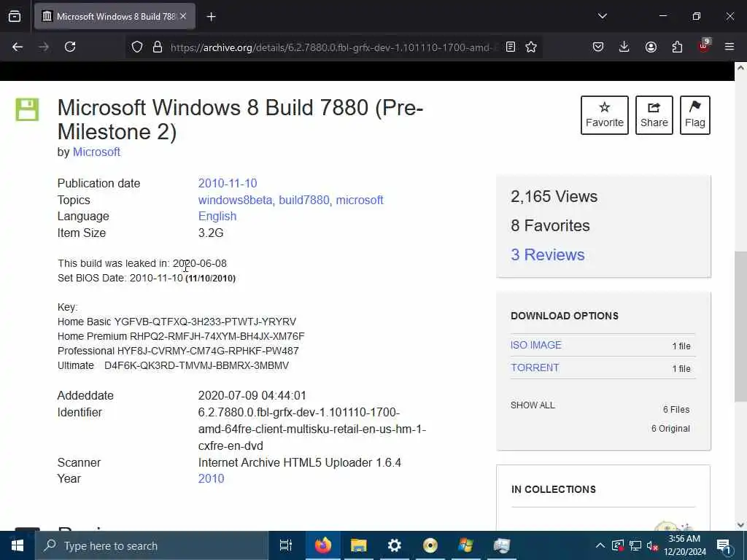The width and height of the screenshot is (747, 560).
Task: Open the extensions panel
Action: tap(677, 47)
